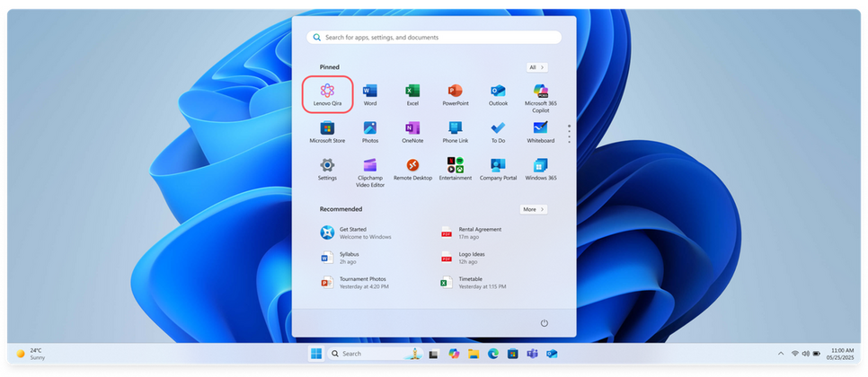Focus the Start menu search field
868x377 pixels.
coord(434,38)
